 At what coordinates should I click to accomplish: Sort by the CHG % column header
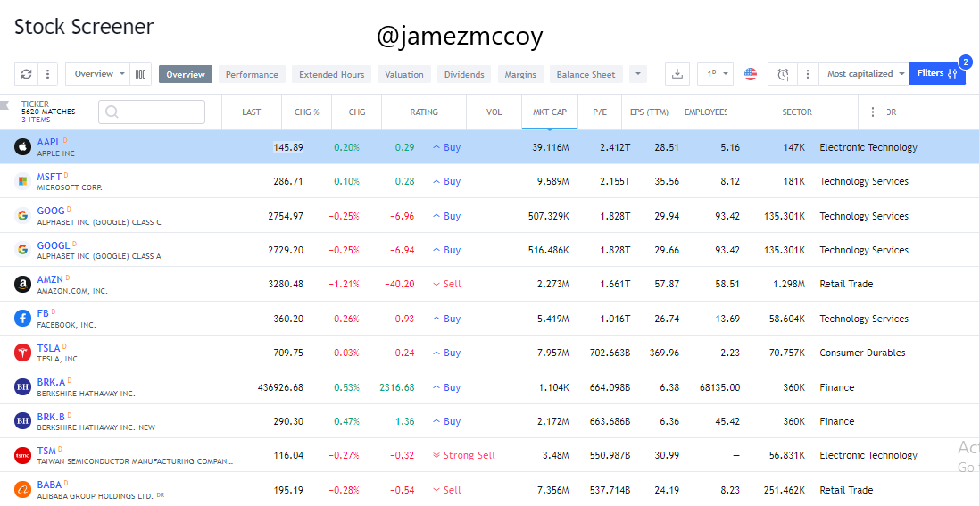(x=307, y=112)
